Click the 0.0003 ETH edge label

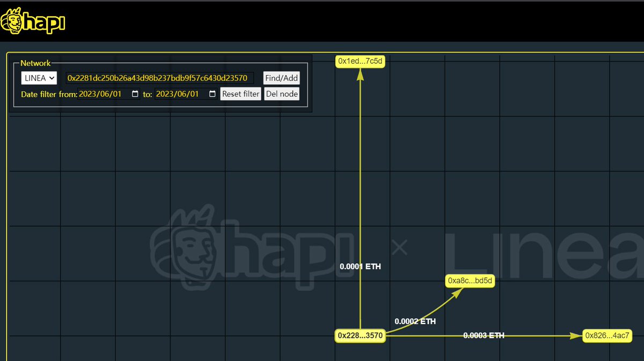484,336
